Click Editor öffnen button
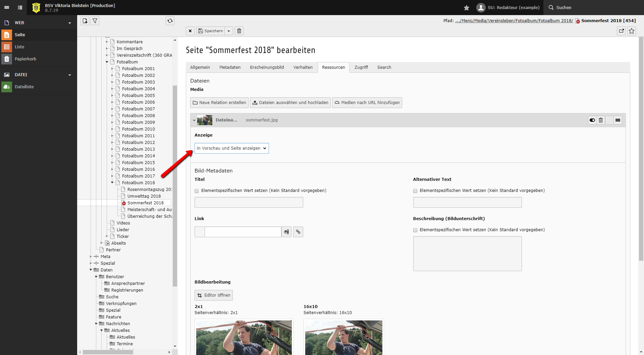Image resolution: width=644 pixels, height=355 pixels. click(214, 295)
